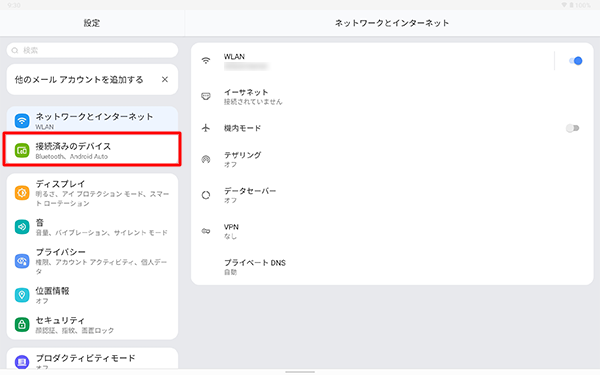Tap the orange display settings icon

click(22, 192)
